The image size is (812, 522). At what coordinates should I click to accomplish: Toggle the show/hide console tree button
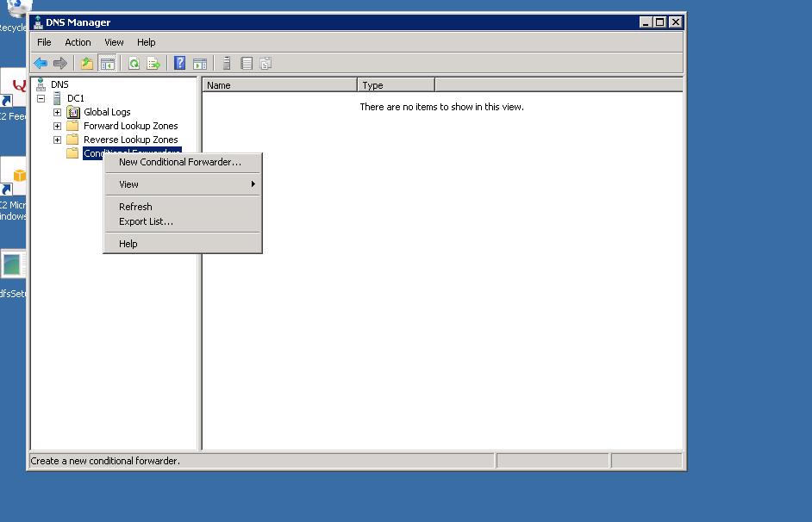pyautogui.click(x=107, y=64)
